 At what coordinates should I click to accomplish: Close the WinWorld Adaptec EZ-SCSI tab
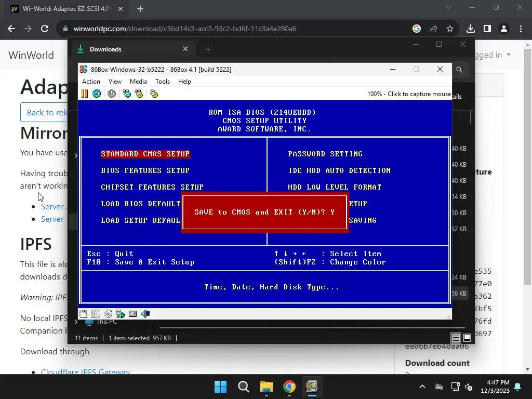(121, 9)
